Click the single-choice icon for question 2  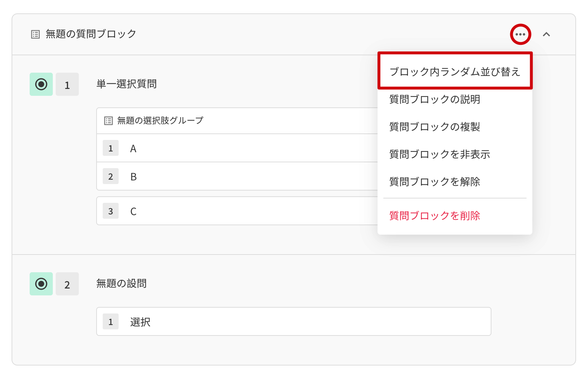(41, 284)
